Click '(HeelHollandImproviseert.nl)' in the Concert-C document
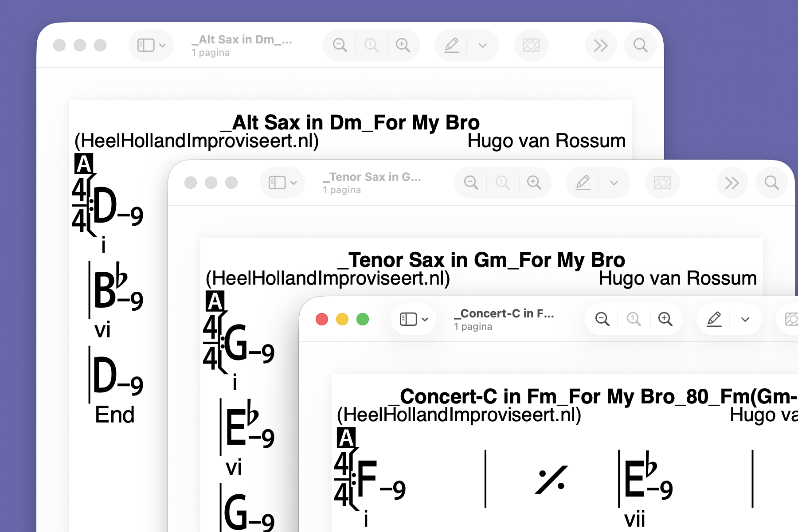798x532 pixels. point(459,415)
